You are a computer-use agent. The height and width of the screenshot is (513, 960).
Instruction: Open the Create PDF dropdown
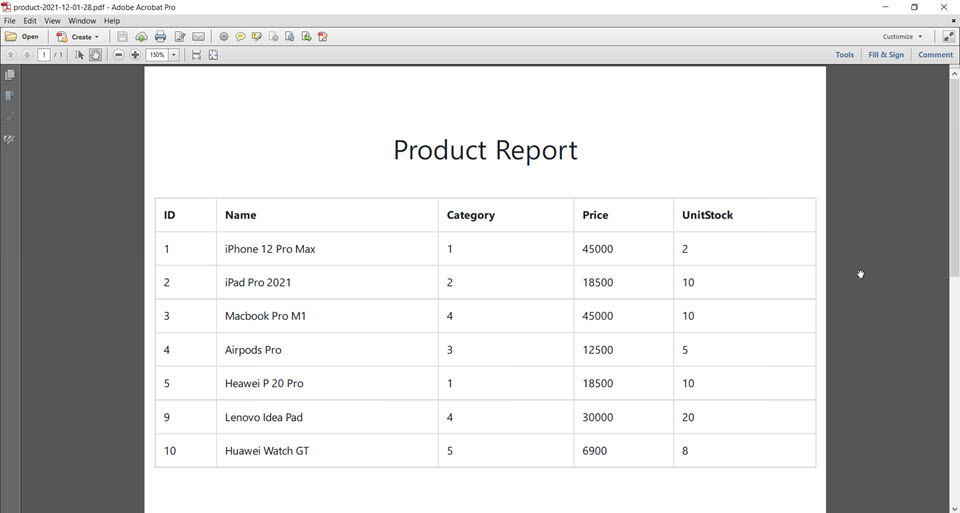tap(77, 37)
